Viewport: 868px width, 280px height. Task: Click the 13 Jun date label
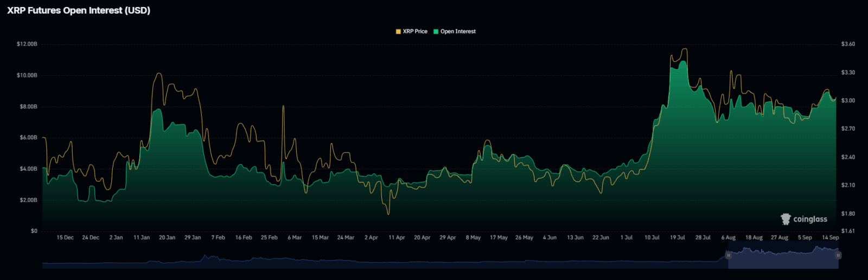click(x=575, y=238)
